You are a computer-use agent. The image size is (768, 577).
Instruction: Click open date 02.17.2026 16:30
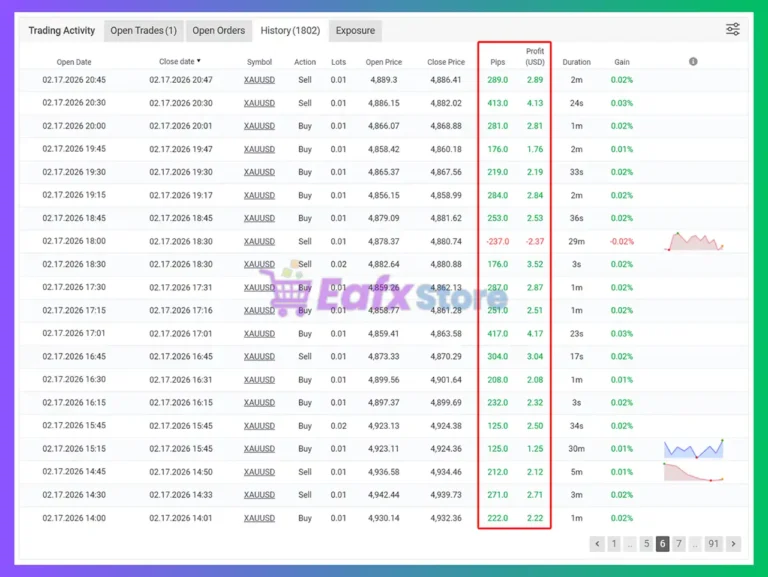tap(74, 380)
